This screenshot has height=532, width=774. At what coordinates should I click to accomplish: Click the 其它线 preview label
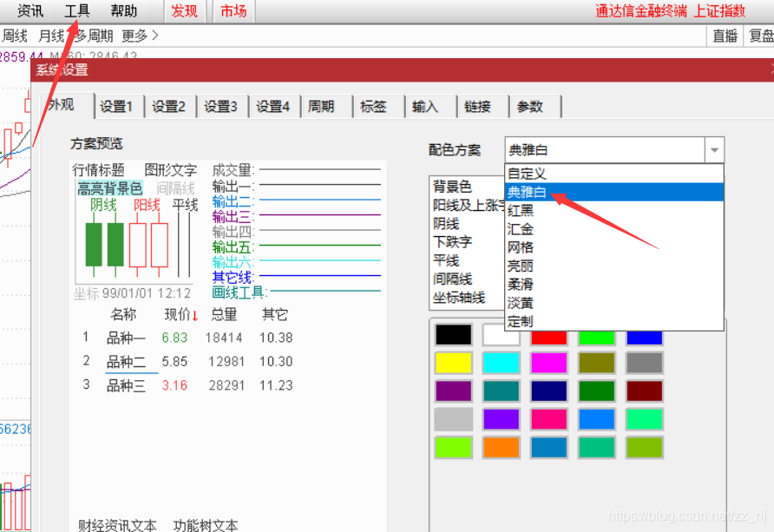click(x=233, y=278)
